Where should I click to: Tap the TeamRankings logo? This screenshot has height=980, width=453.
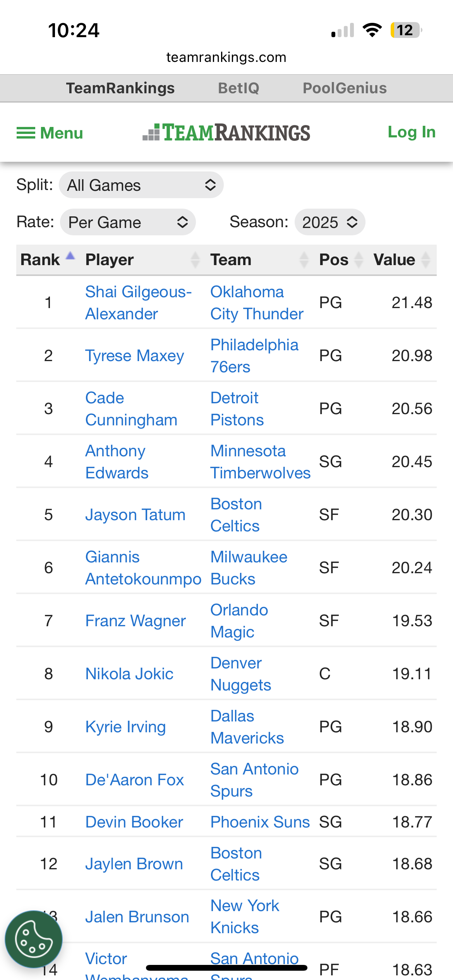click(x=226, y=133)
